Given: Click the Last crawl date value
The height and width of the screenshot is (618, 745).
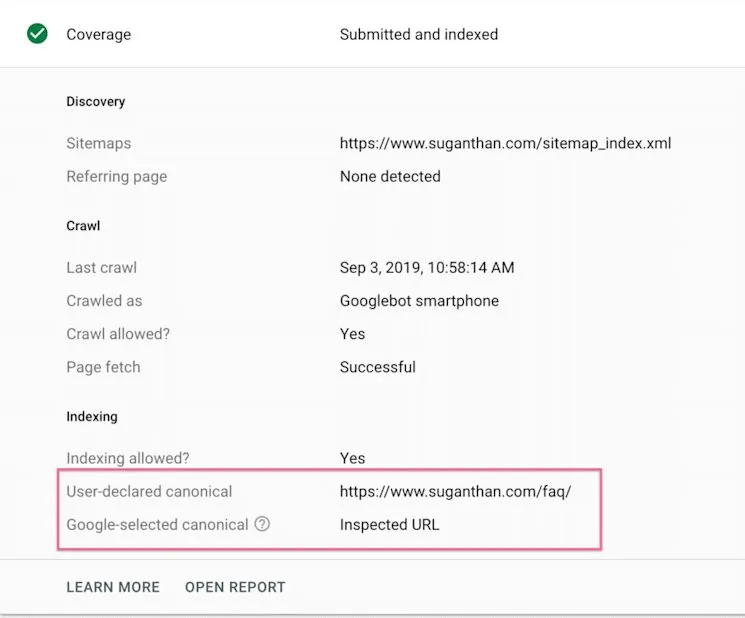Looking at the screenshot, I should 427,268.
